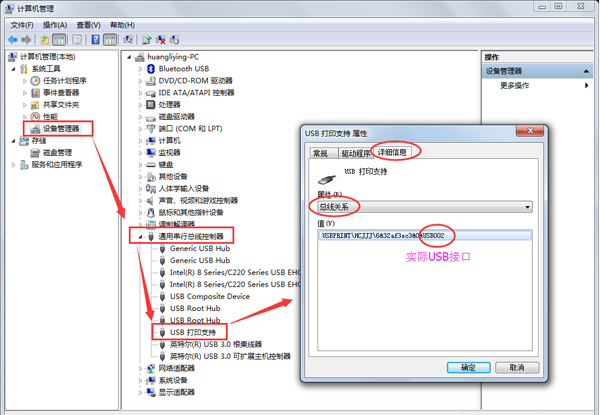Image resolution: width=600 pixels, height=415 pixels.
Task: Expand the 网络适配器 node
Action: (x=140, y=368)
